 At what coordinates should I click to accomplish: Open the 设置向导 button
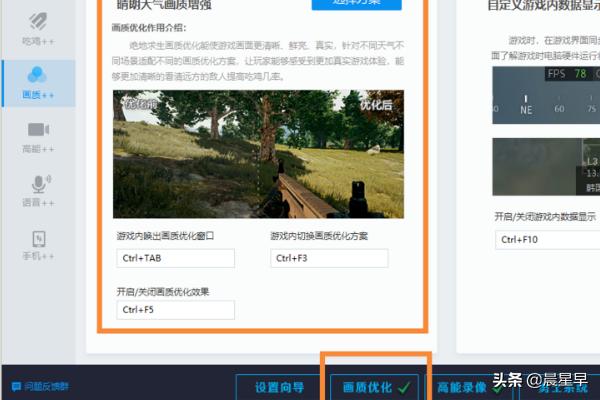[279, 387]
